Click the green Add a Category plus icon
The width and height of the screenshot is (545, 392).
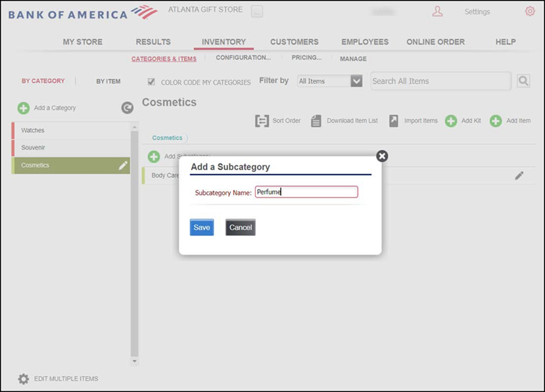24,108
